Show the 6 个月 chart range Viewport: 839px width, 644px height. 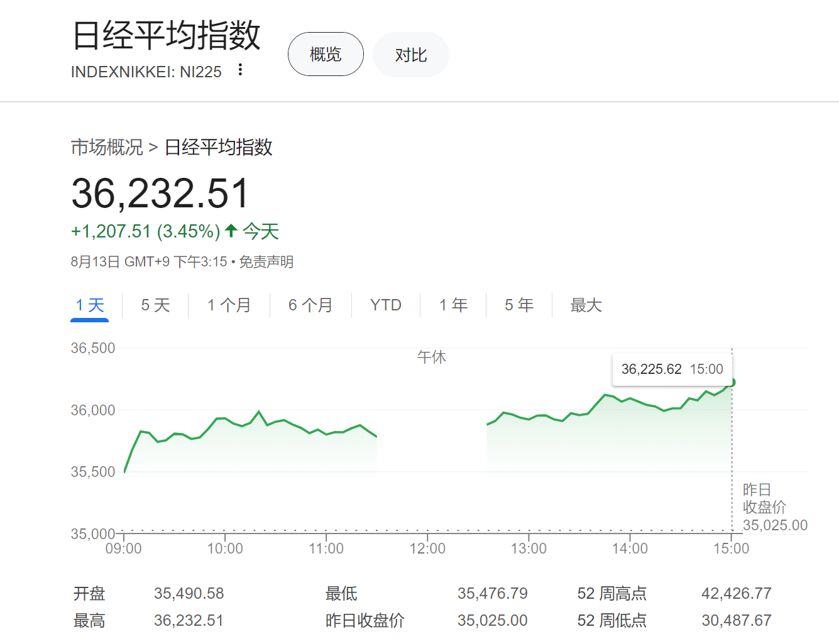point(310,305)
